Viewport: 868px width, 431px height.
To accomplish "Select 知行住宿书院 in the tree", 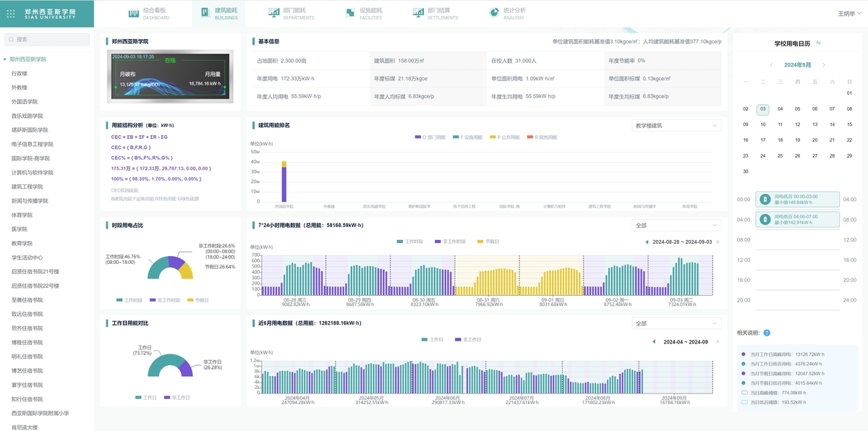I will (27, 399).
